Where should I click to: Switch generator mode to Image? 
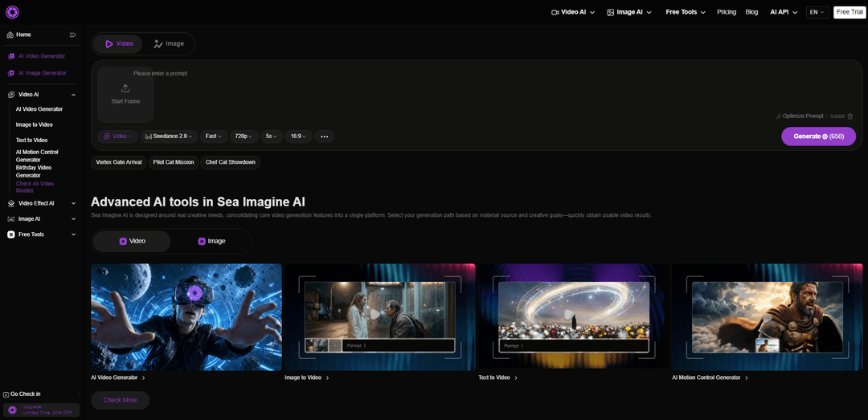pyautogui.click(x=168, y=43)
